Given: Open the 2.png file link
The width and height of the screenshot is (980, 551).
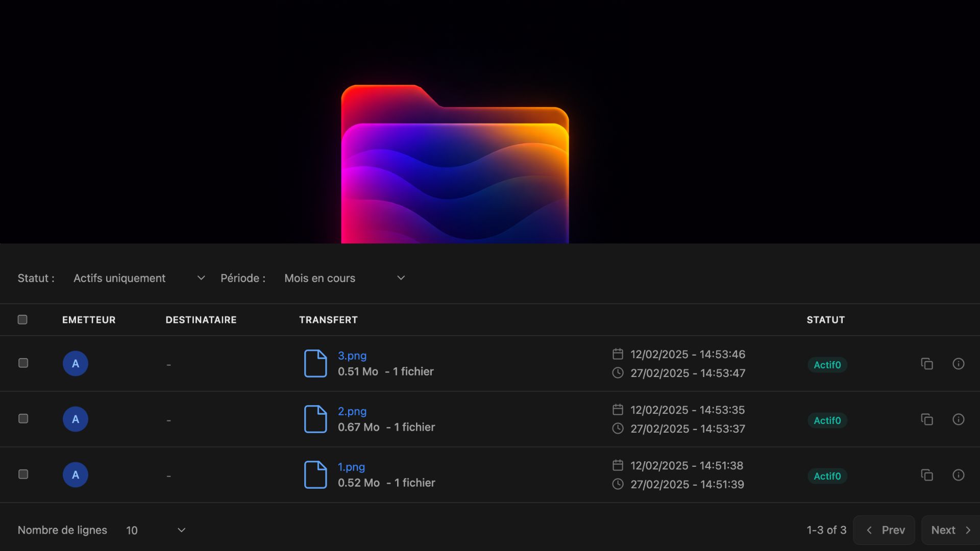Looking at the screenshot, I should 352,411.
